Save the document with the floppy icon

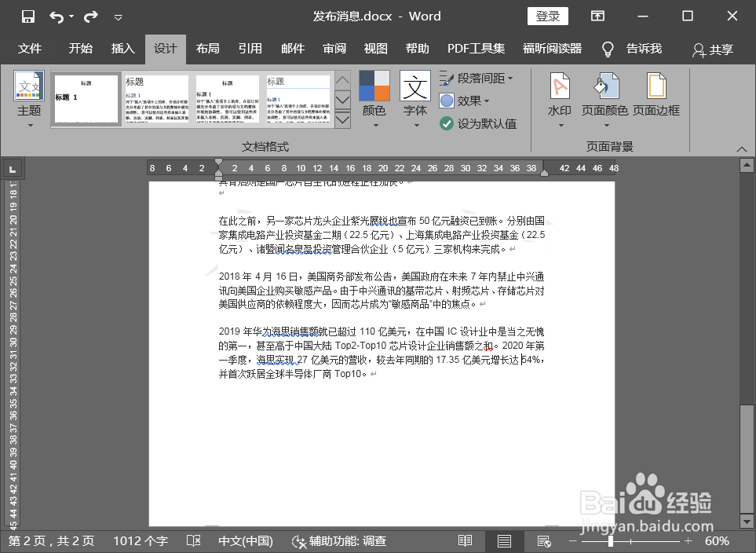click(x=28, y=16)
